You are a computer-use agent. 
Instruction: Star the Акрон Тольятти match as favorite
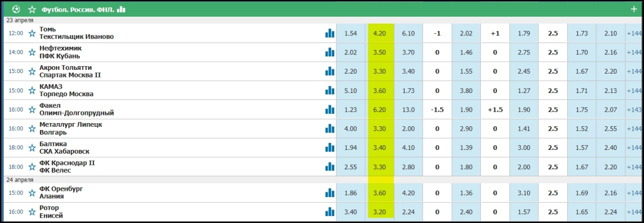tap(32, 71)
